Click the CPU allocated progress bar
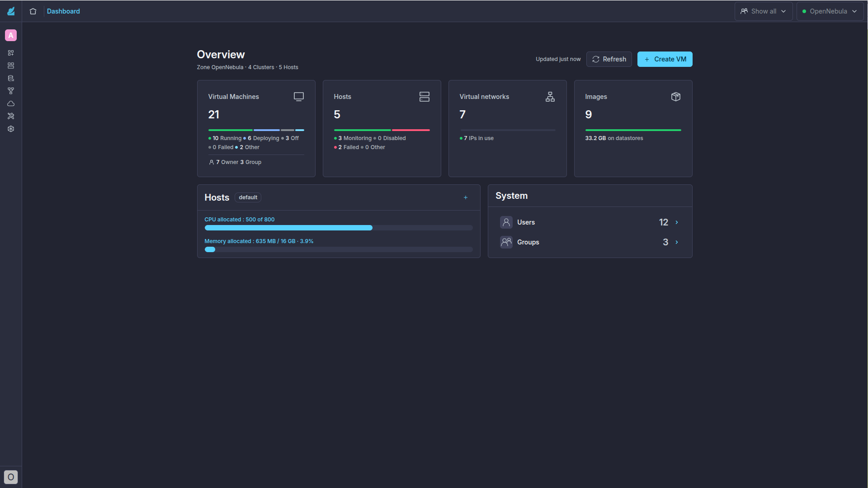 (339, 228)
